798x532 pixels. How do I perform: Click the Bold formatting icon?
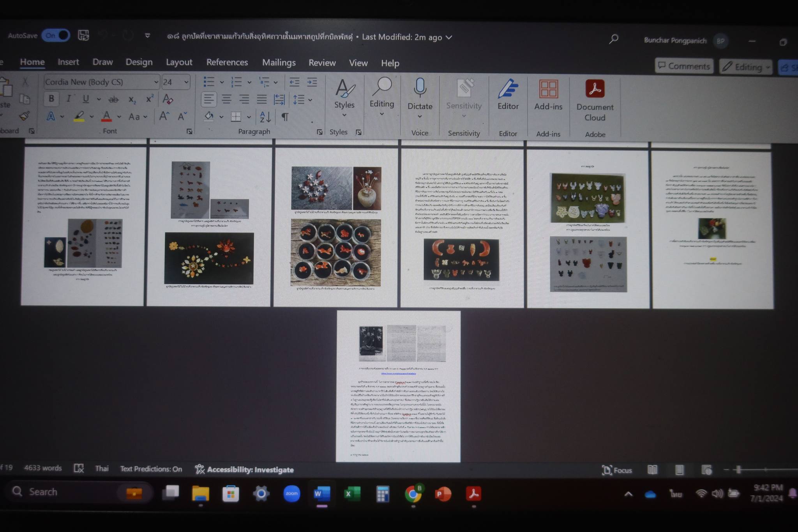pos(51,99)
